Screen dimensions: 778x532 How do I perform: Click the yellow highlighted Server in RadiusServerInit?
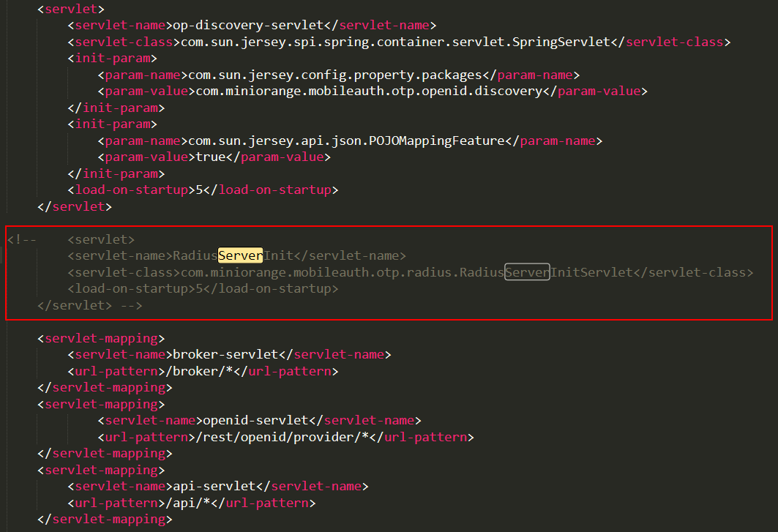click(x=241, y=255)
